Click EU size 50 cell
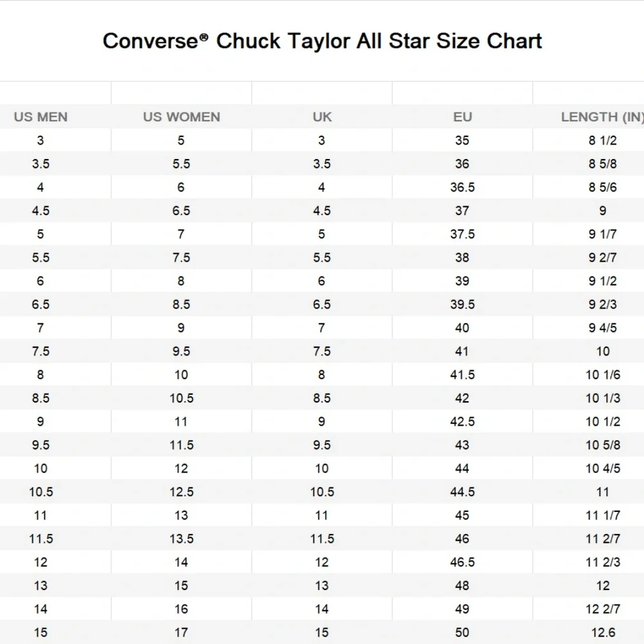Screen dimensions: 644x644 (462, 632)
